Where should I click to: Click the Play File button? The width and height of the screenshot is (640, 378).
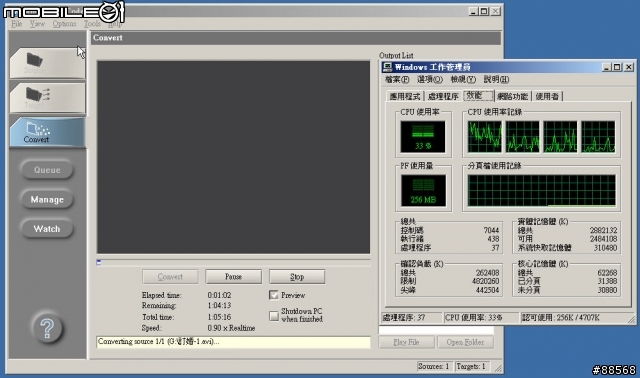407,342
